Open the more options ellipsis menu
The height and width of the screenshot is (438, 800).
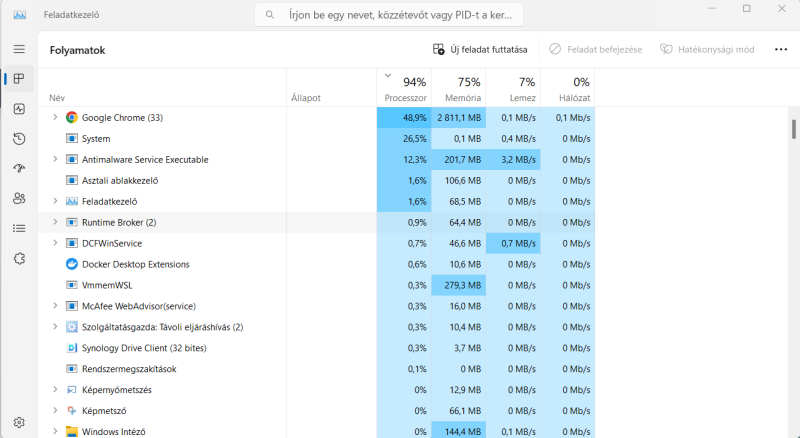780,49
